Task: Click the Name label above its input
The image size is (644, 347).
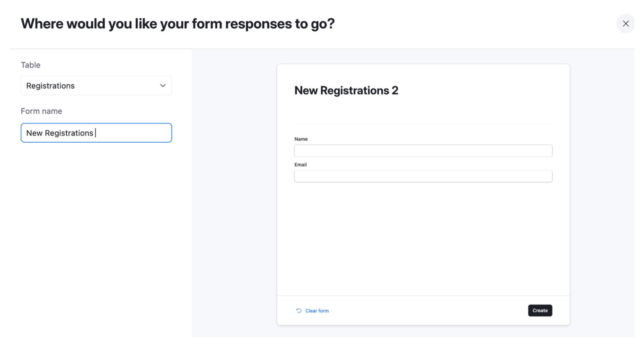Action: [x=300, y=139]
